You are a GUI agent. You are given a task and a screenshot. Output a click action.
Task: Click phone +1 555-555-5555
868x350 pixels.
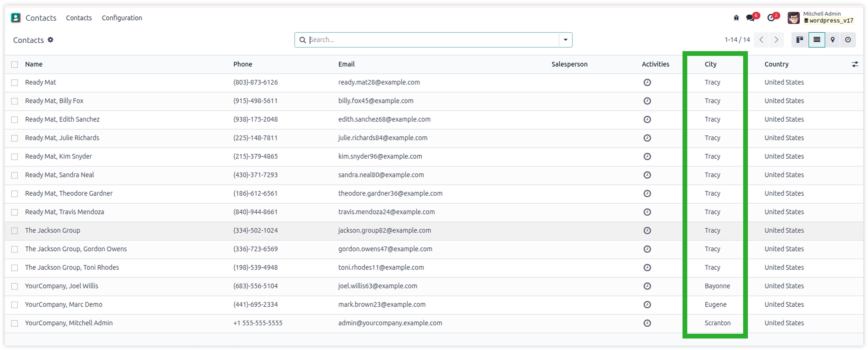click(x=258, y=323)
